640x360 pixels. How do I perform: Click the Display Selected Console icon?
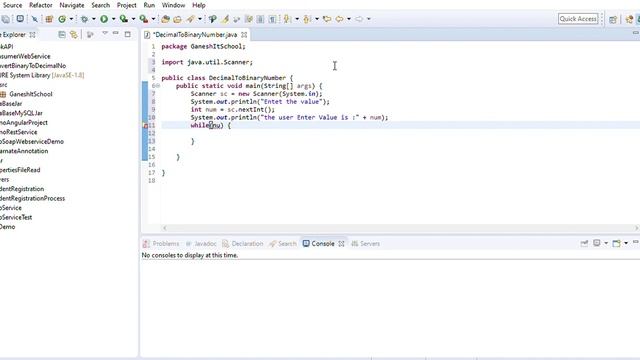tap(597, 243)
